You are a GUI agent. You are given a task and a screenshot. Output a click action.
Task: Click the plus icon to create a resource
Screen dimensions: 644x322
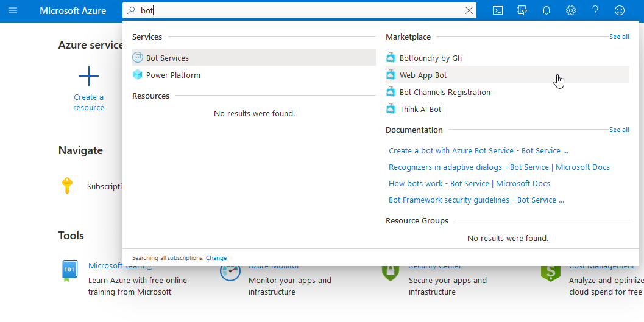[89, 77]
